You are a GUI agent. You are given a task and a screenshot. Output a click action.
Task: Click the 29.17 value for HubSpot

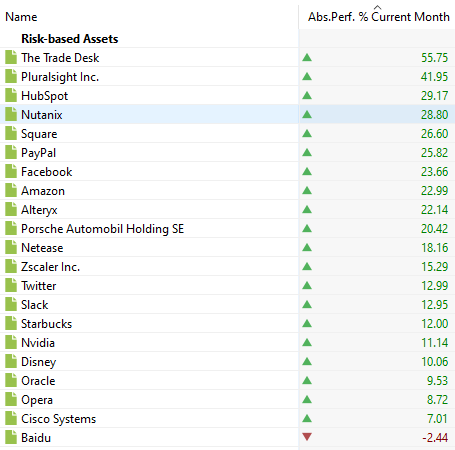[x=434, y=96]
